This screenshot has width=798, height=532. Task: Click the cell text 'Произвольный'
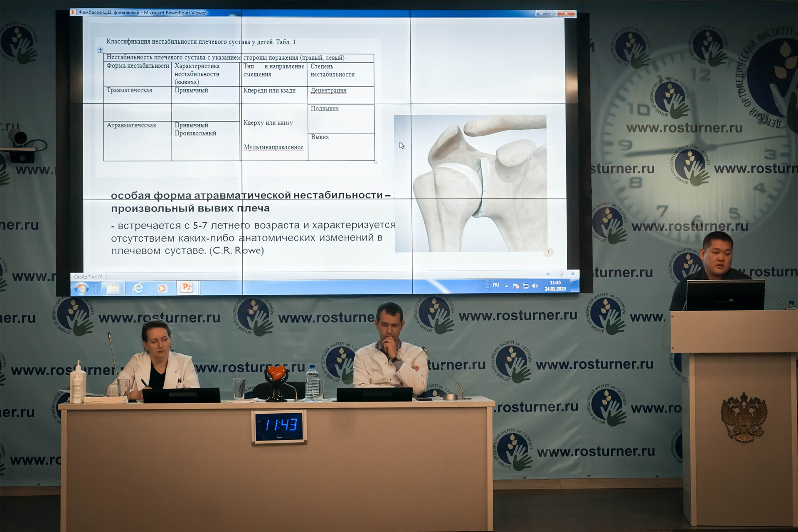(195, 133)
